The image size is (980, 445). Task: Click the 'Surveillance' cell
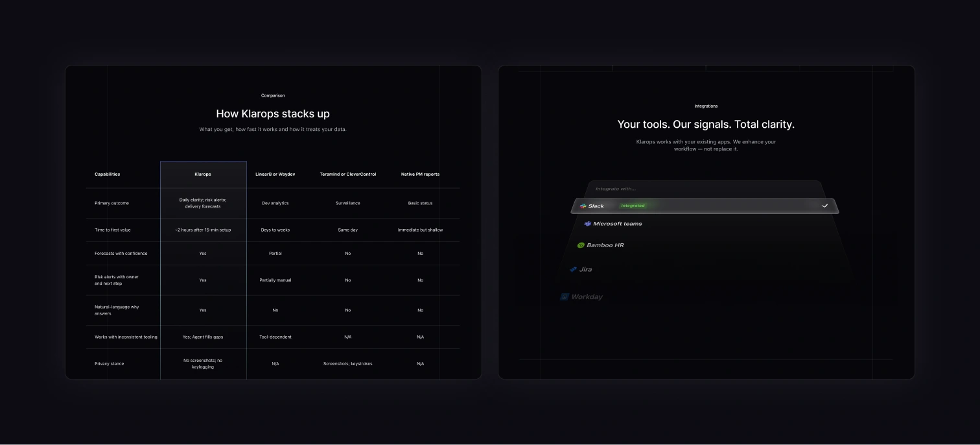pos(348,203)
